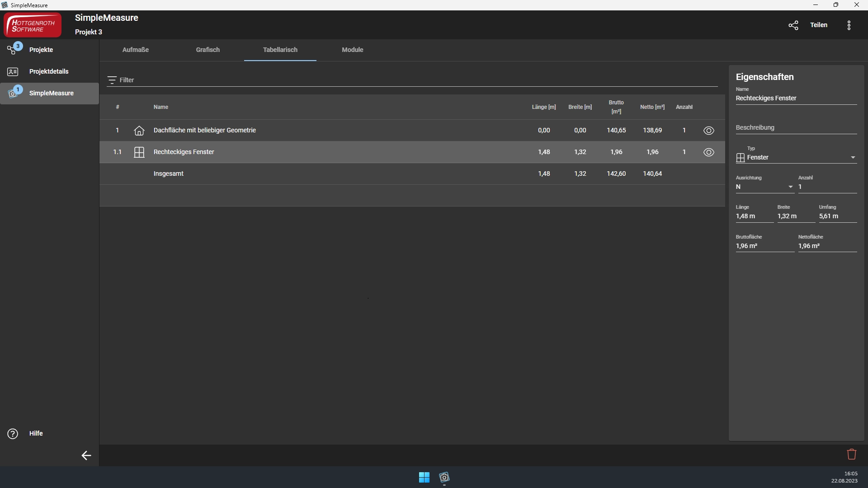Click Hilfe in the sidebar
This screenshot has width=868, height=488.
[36, 433]
